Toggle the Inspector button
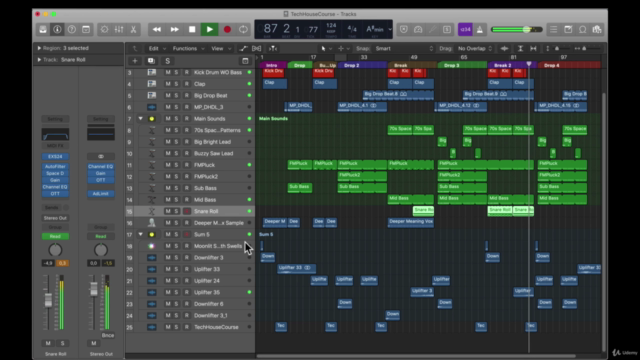This screenshot has width=640, height=360. [x=57, y=29]
